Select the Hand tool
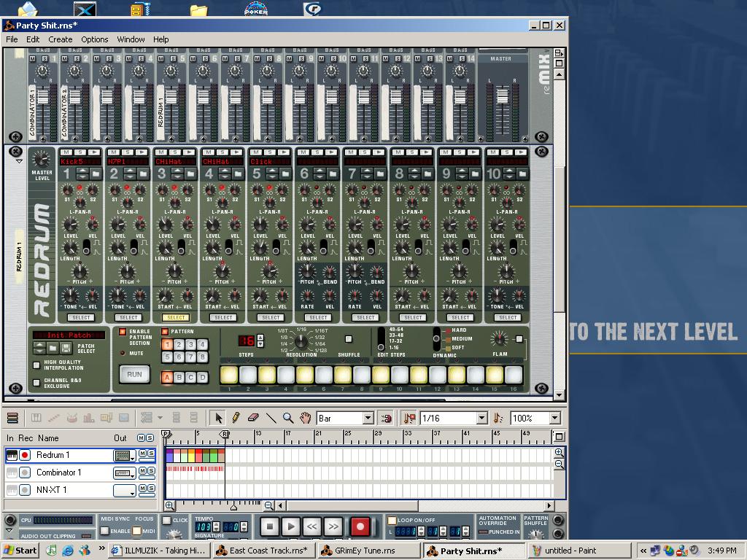The height and width of the screenshot is (560, 747). [305, 418]
